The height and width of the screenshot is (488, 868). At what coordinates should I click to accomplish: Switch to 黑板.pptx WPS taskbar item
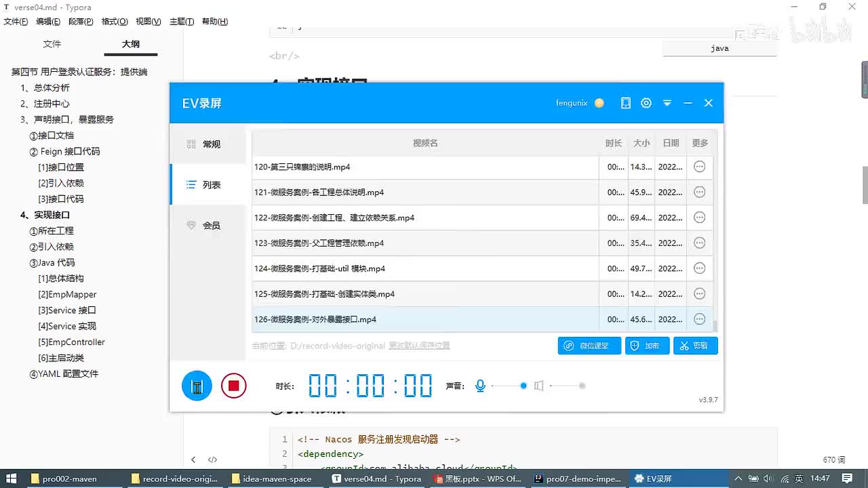(477, 479)
